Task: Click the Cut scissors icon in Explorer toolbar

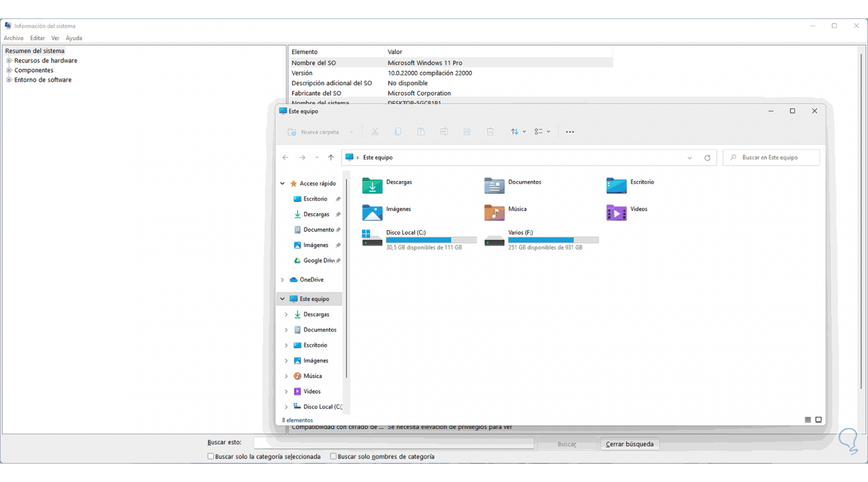Action: 375,132
